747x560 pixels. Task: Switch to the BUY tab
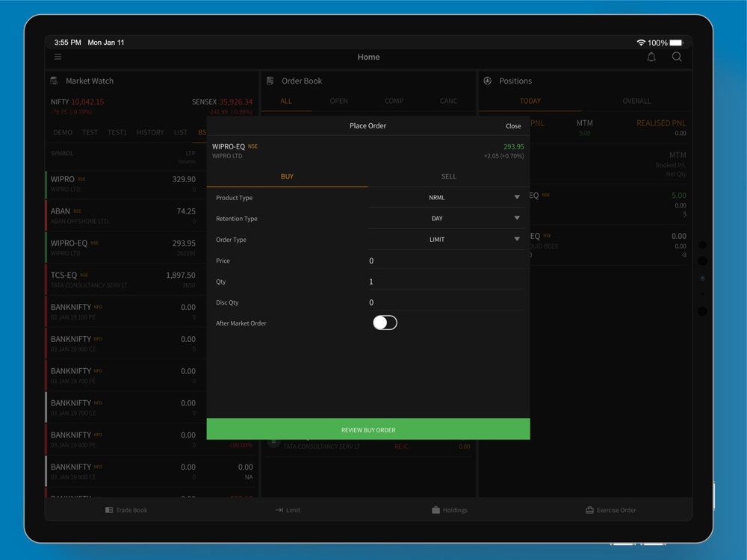tap(287, 176)
